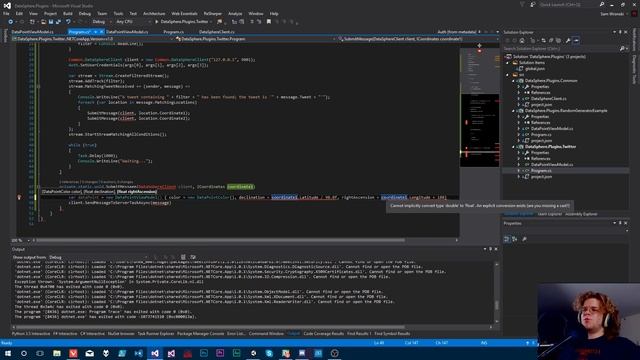Image resolution: width=640 pixels, height=360 pixels.
Task: Select DataSphereClient.cs in Solution Explorer
Action: point(548,99)
